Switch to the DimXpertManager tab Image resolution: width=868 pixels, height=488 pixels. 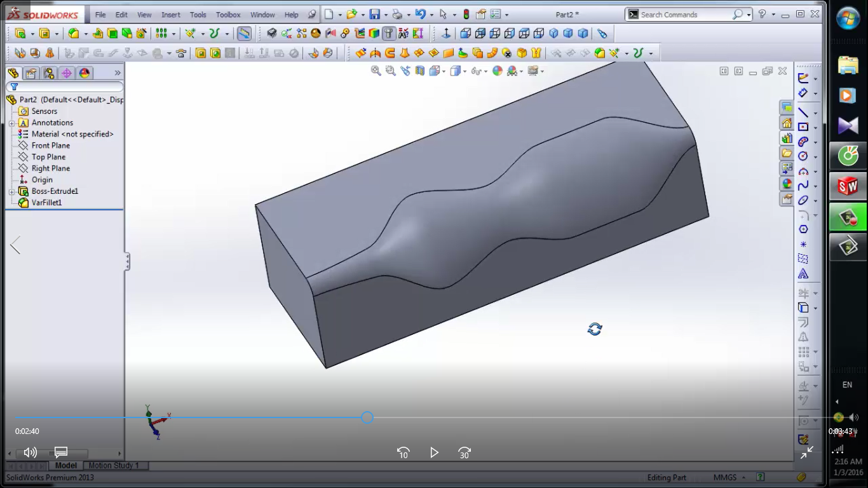(x=67, y=73)
